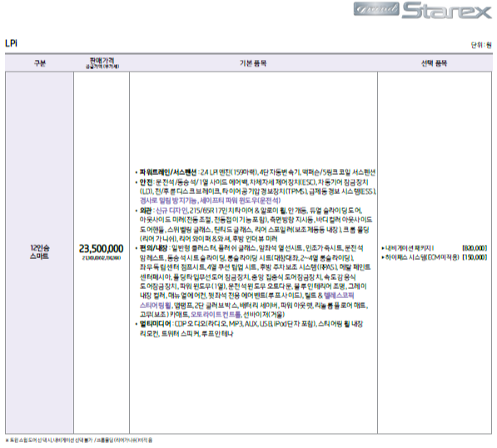Click the purple '오토라이트 컨트롤' text
Image resolution: width=497 pixels, height=448 pixels.
pos(216,315)
